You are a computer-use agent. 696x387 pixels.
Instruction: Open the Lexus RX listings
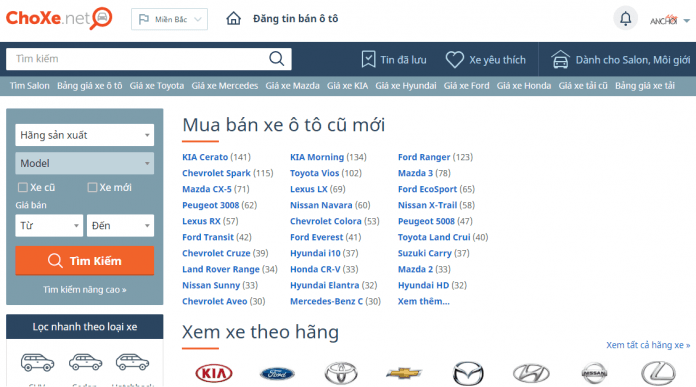click(201, 221)
